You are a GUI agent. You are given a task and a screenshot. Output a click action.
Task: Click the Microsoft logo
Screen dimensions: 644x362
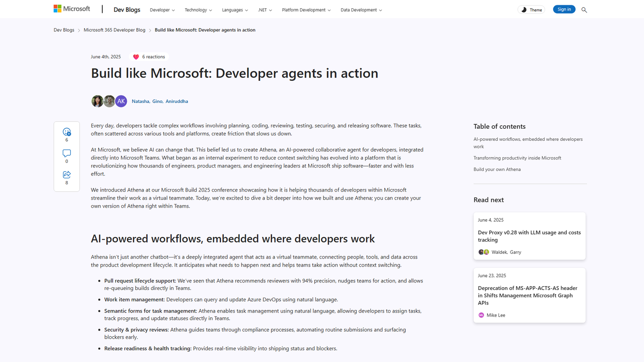click(72, 9)
